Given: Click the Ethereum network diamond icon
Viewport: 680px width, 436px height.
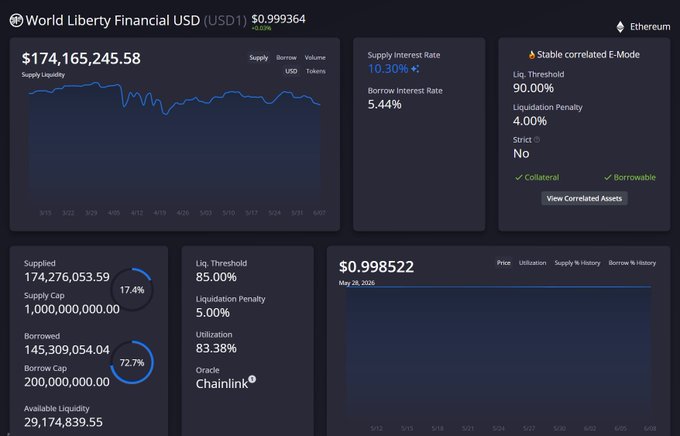Looking at the screenshot, I should tap(620, 27).
